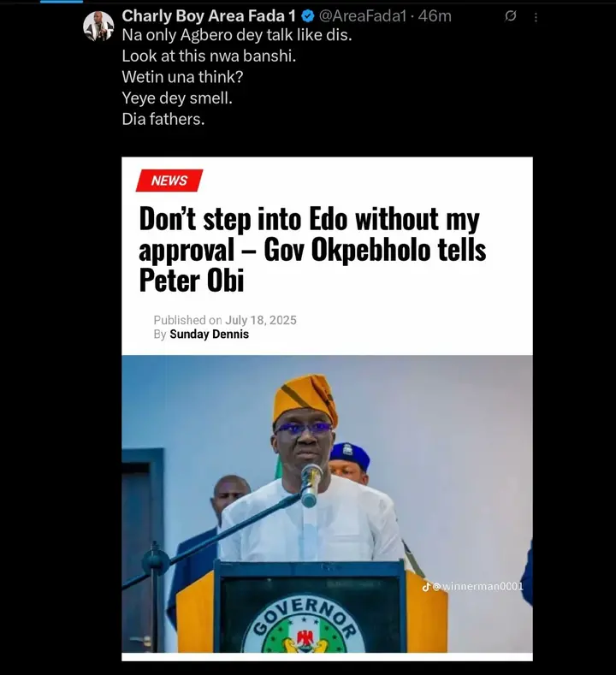616x675 pixels.
Task: Click the 'Wetin una think?' tweet line
Action: 182,77
